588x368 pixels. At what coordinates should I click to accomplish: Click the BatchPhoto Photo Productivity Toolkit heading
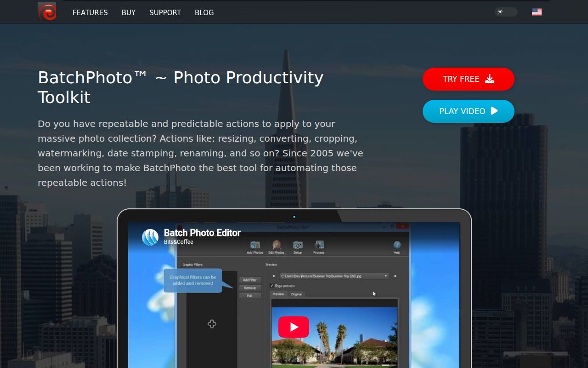[181, 87]
